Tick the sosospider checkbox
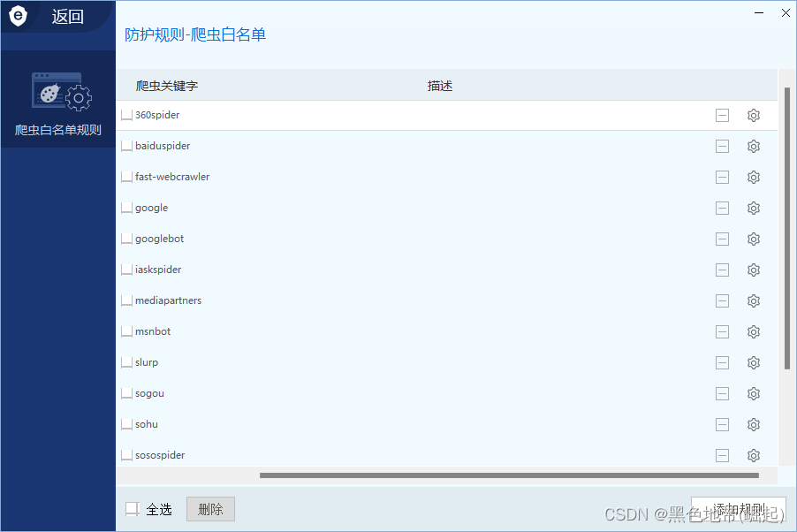 tap(126, 455)
